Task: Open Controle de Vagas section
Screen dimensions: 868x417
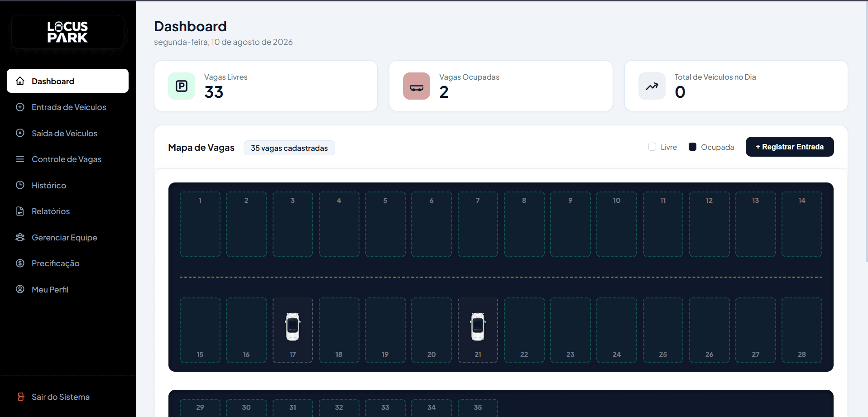Action: pyautogui.click(x=67, y=159)
